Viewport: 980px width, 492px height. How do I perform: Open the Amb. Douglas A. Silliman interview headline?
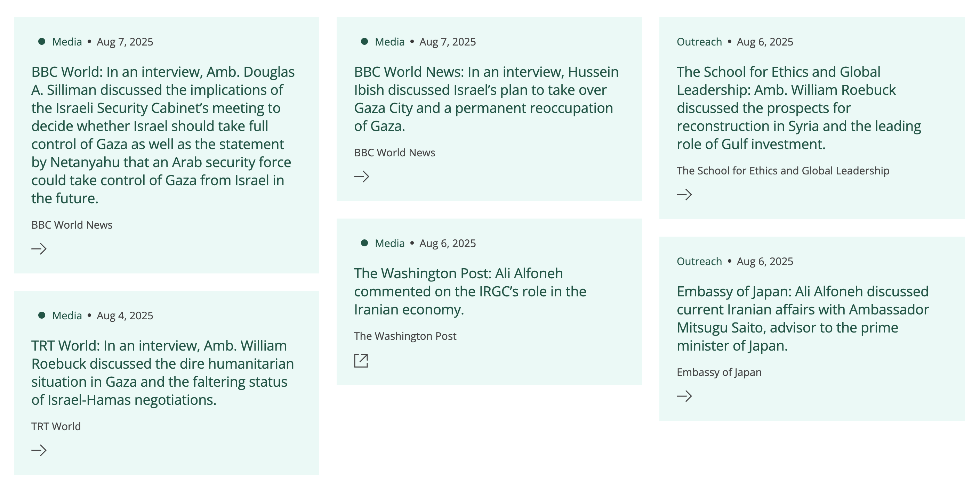[x=163, y=135]
